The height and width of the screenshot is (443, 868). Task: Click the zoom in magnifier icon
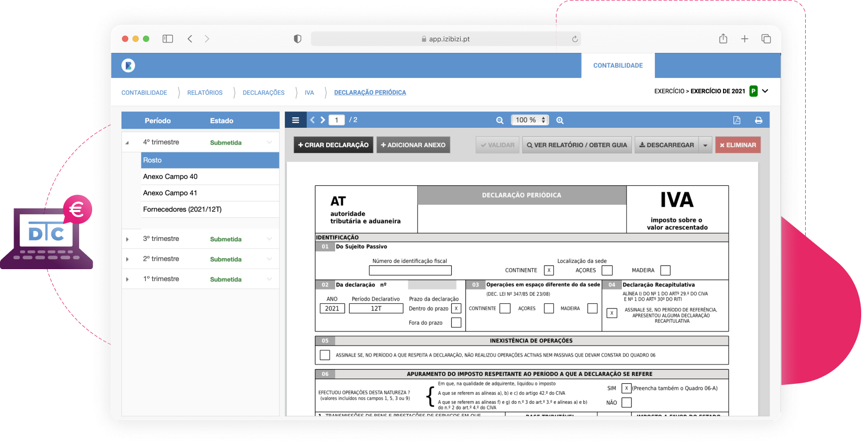(x=560, y=120)
